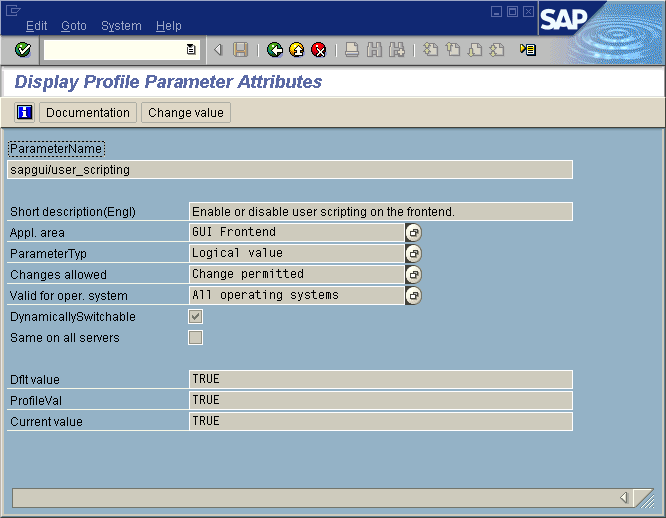Image resolution: width=666 pixels, height=518 pixels.
Task: Open value help for ParameterTyp
Action: 414,253
